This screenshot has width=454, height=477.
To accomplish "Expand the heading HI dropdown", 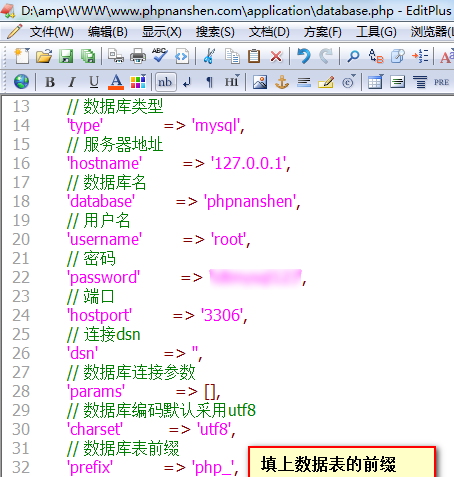I will pos(232,81).
